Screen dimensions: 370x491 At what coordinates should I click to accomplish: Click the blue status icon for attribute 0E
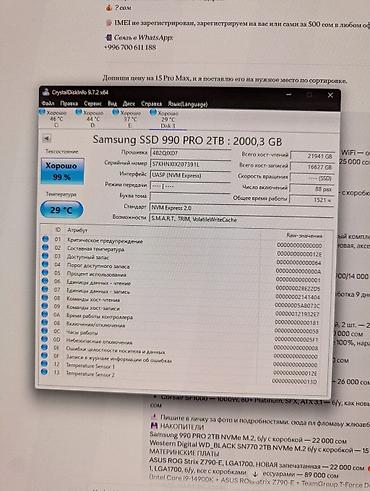click(44, 347)
